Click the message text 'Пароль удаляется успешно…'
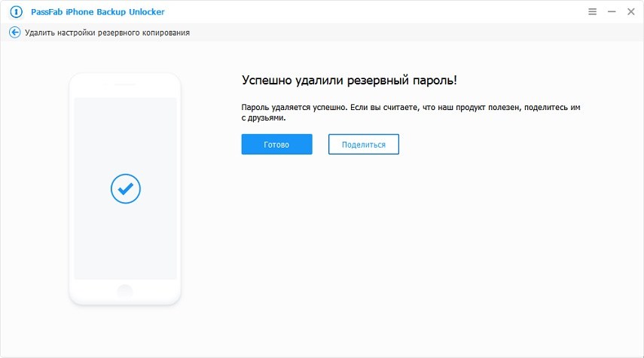The image size is (644, 358). point(411,112)
